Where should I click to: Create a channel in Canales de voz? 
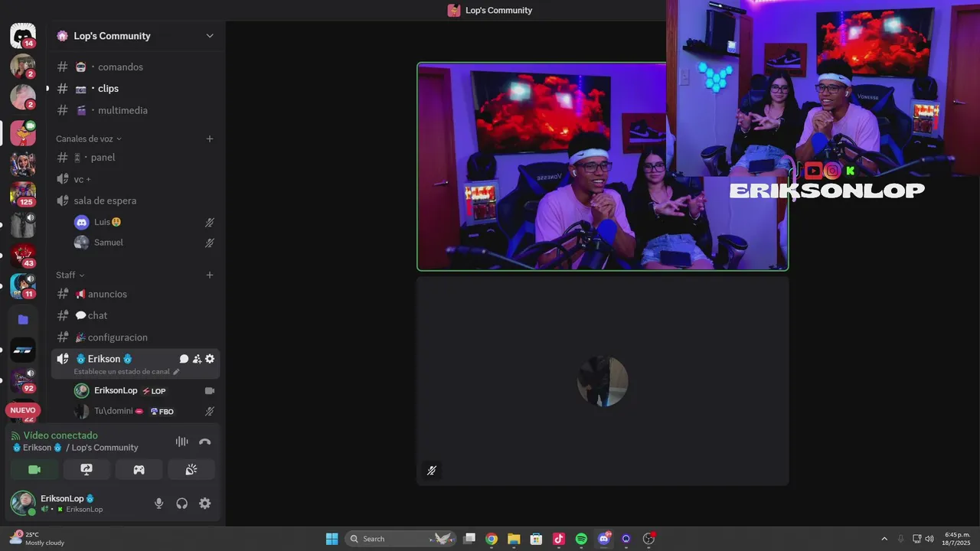point(210,139)
